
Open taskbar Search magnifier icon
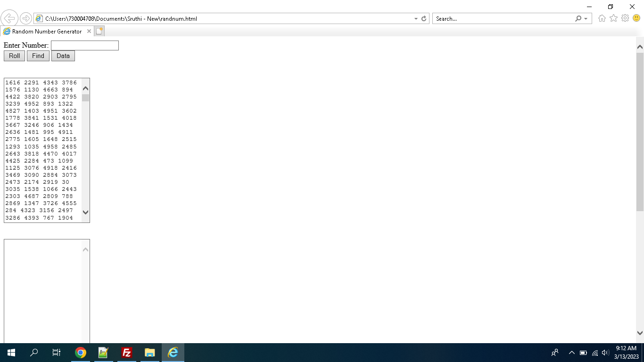(x=34, y=353)
